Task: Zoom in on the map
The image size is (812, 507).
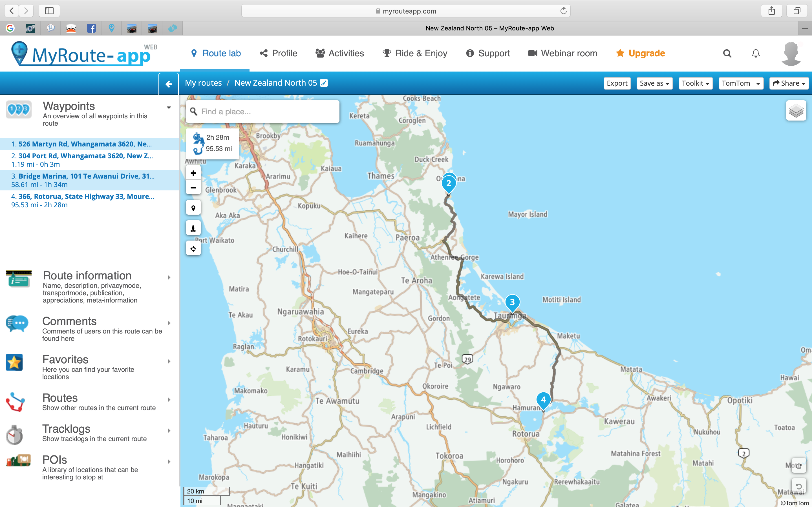Action: (193, 173)
